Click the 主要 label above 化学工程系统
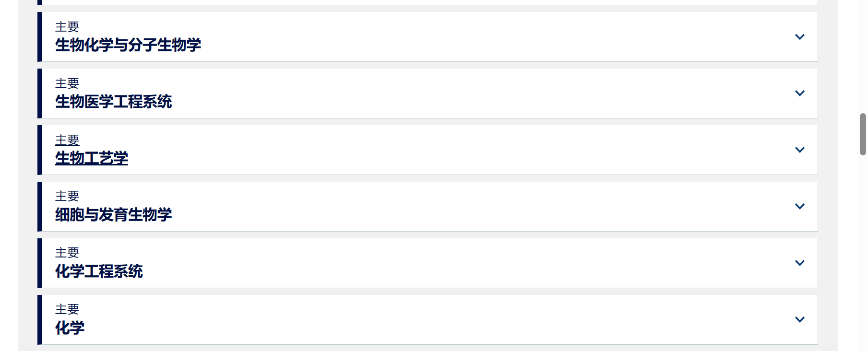Viewport: 868px width, 351px height. tap(67, 253)
